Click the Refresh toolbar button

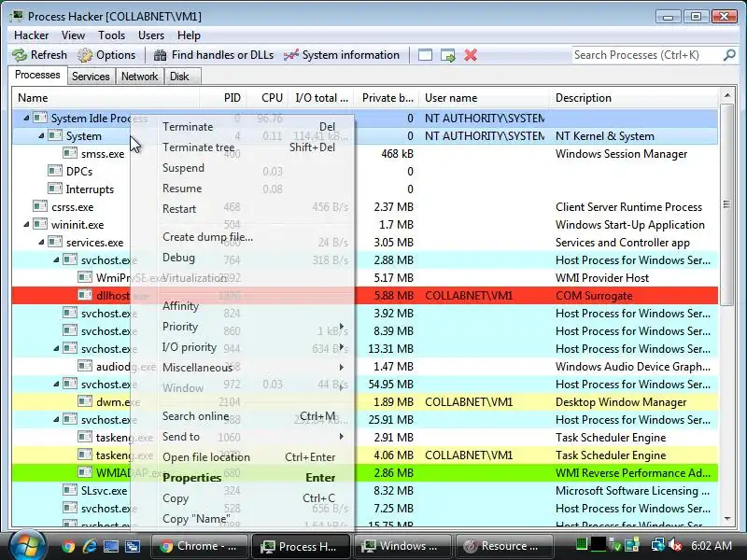pyautogui.click(x=39, y=55)
